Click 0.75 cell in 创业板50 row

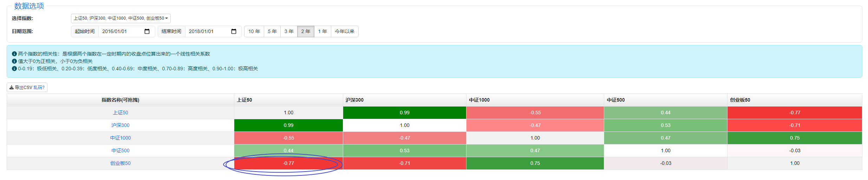(535, 163)
